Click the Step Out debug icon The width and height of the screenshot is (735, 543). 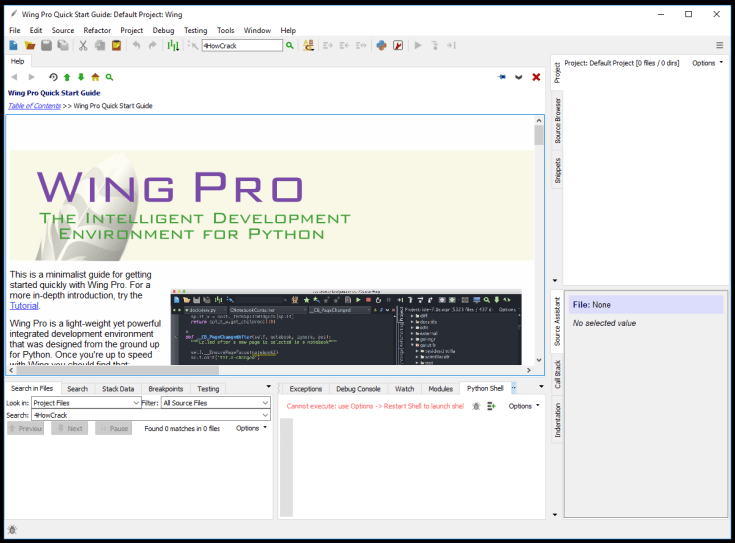tap(451, 45)
